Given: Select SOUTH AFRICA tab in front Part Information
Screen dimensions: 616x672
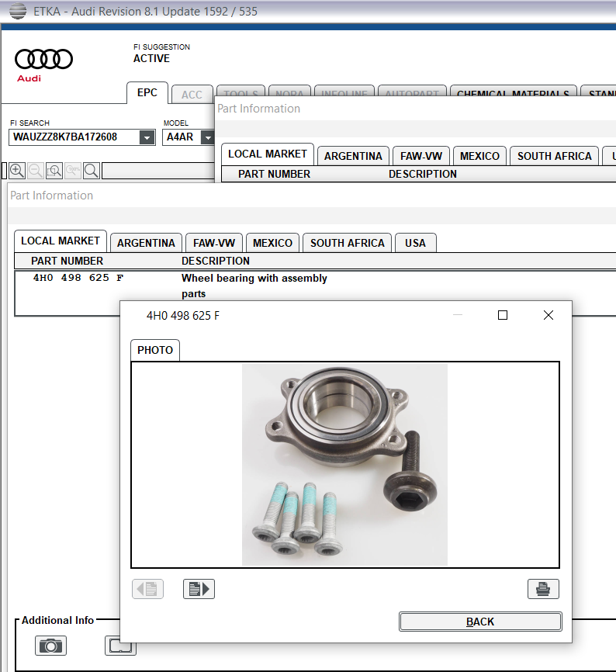Looking at the screenshot, I should click(348, 243).
